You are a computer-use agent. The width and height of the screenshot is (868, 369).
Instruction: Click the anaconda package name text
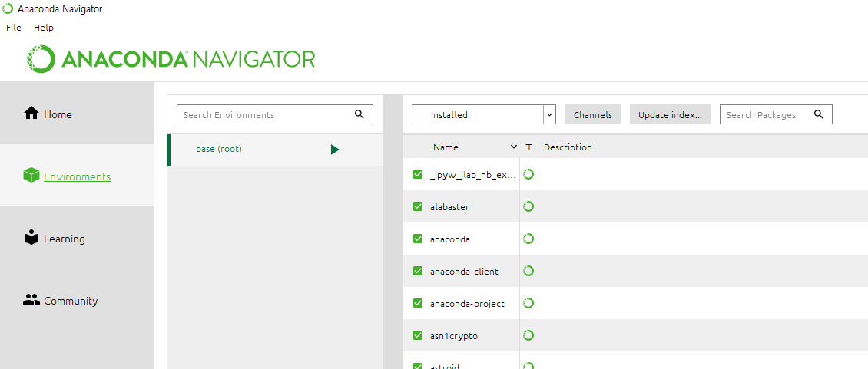click(450, 239)
